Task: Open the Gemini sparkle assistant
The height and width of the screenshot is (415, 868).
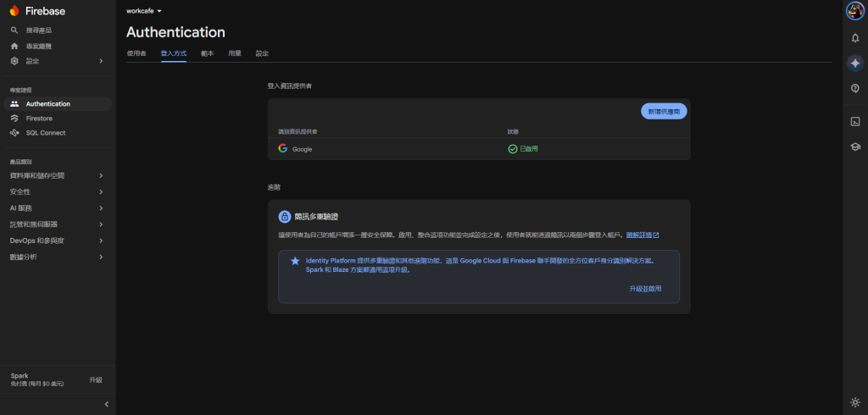Action: [854, 63]
